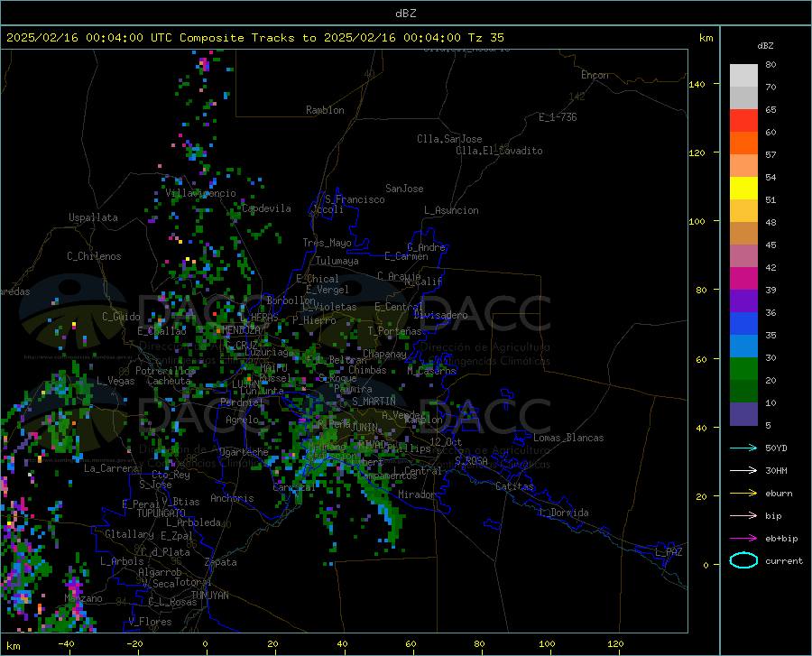
Task: Click the Ugarteche map label
Action: (244, 451)
